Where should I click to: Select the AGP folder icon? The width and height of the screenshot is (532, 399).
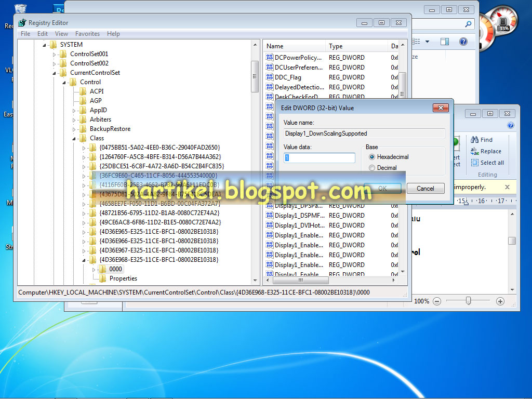pyautogui.click(x=83, y=100)
